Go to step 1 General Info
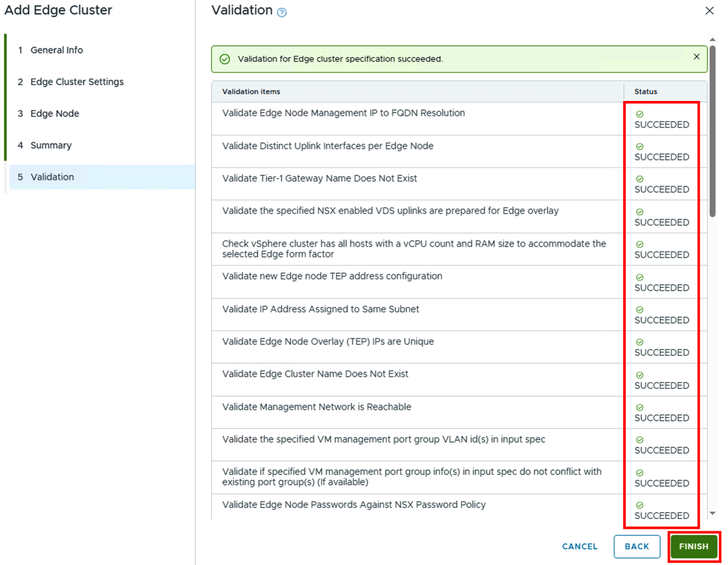728x565 pixels. pos(56,50)
